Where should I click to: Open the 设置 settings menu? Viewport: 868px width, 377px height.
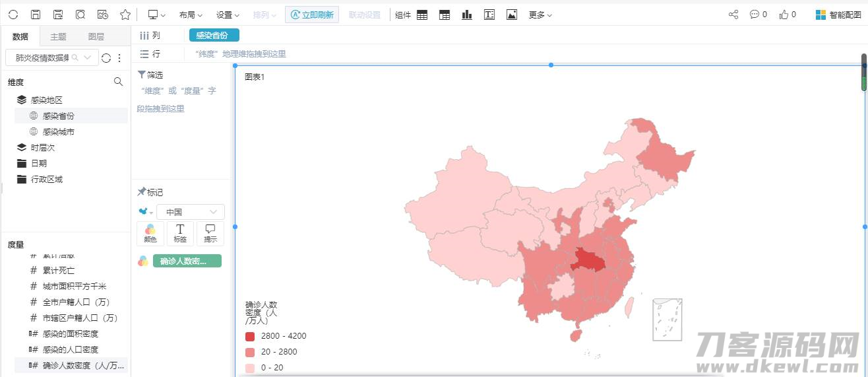[228, 15]
